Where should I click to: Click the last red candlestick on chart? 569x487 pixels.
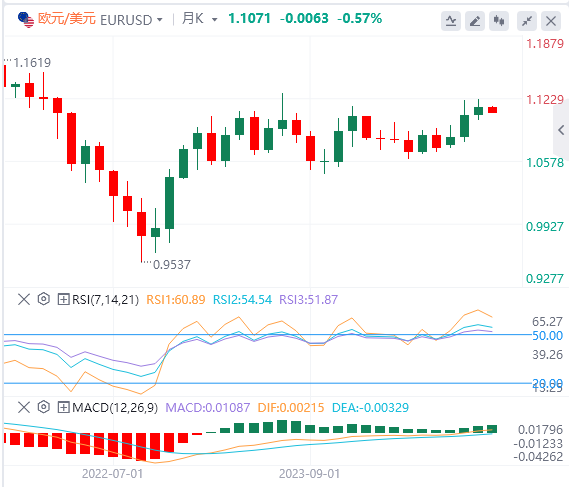coord(492,110)
